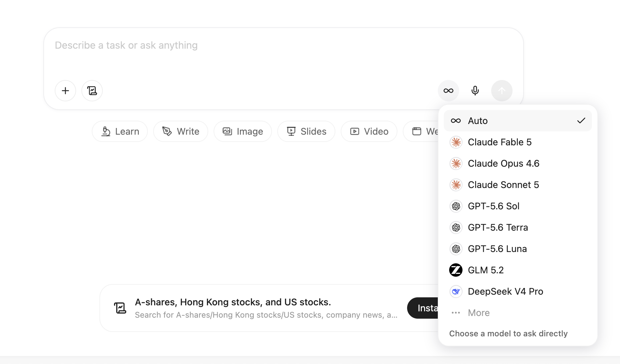Click the Learn shortcut chip
620x364 pixels.
[x=120, y=131]
